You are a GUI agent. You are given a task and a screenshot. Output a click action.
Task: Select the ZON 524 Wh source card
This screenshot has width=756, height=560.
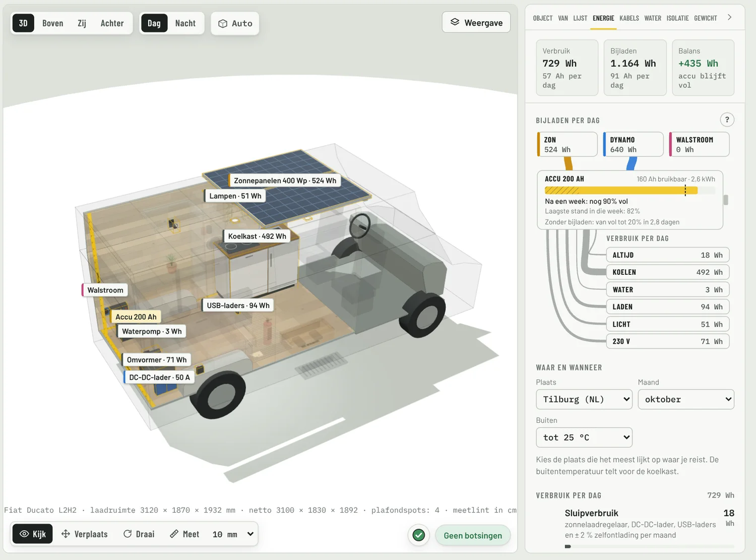click(568, 144)
